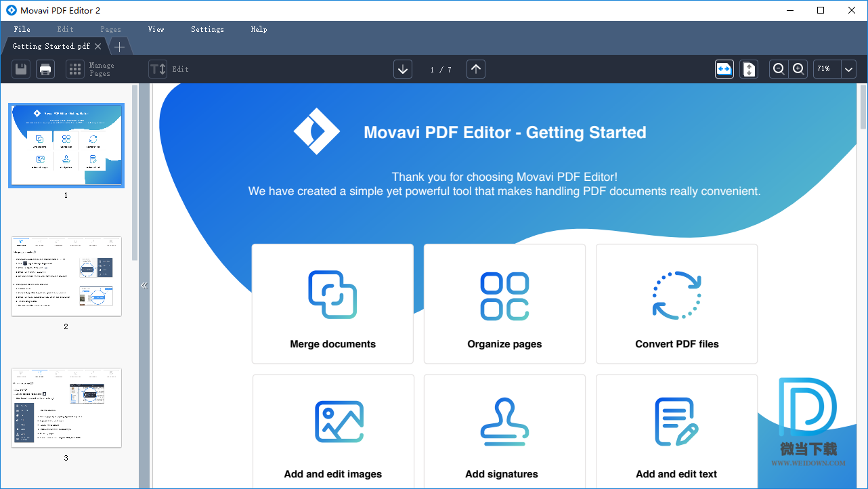Close the Getting Started.pdf tab

point(98,47)
